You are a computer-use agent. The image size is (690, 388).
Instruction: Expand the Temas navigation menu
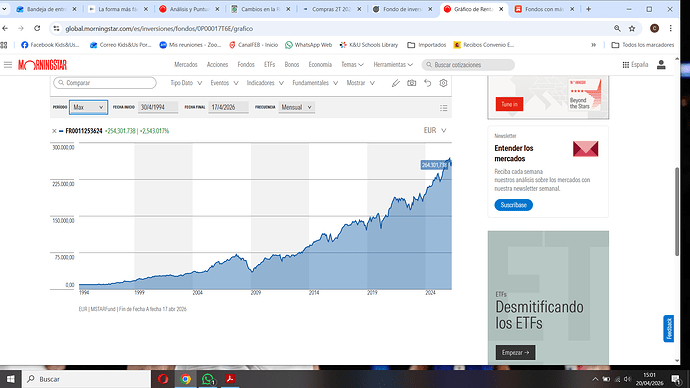click(x=352, y=65)
